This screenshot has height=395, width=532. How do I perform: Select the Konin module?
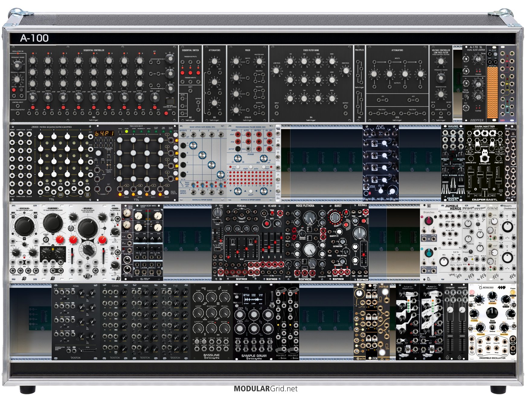115,242
